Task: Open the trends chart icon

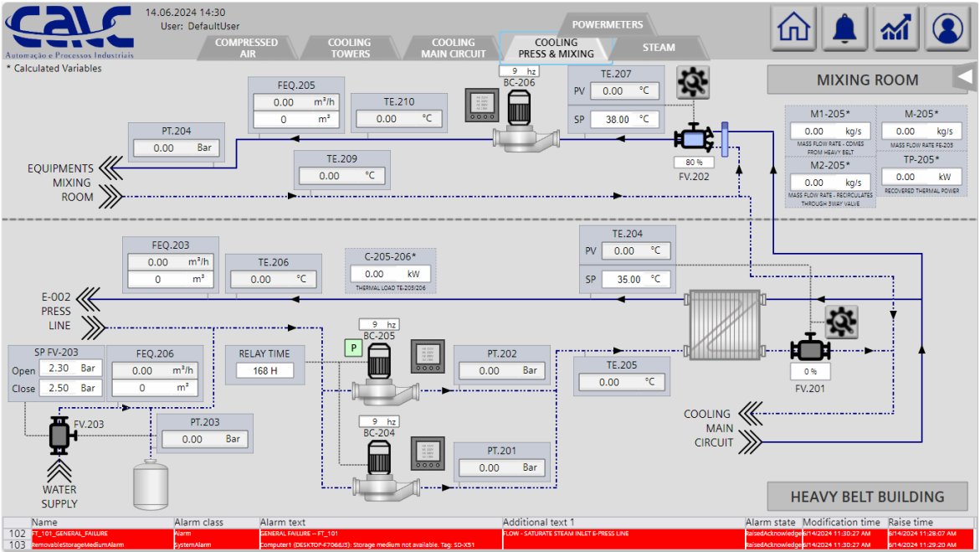Action: point(895,28)
